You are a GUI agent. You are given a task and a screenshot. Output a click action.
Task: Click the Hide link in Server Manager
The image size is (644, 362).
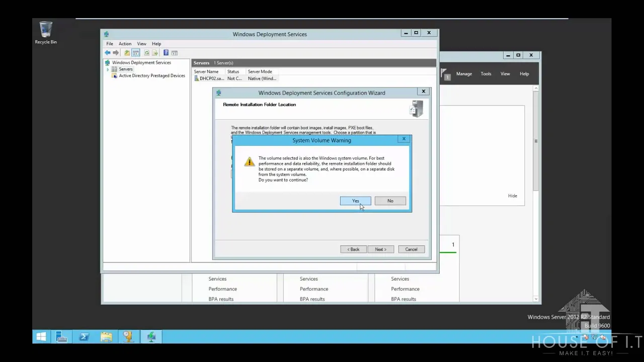tap(512, 196)
